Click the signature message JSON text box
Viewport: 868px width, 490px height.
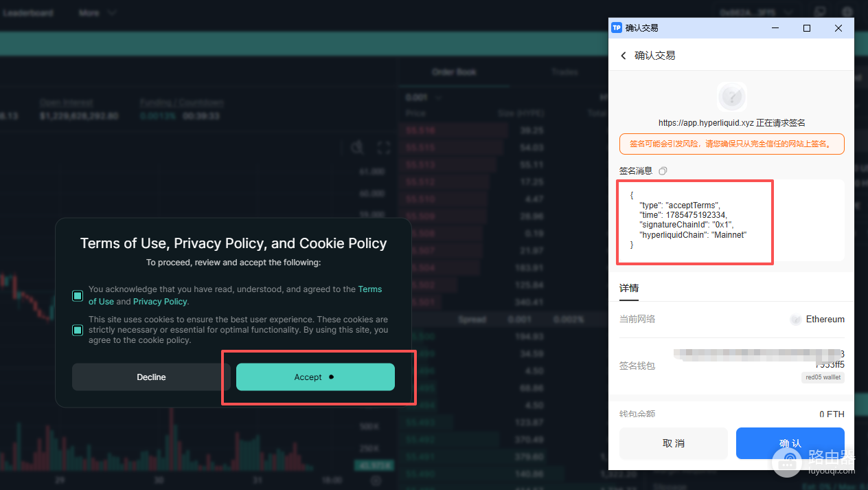point(731,221)
